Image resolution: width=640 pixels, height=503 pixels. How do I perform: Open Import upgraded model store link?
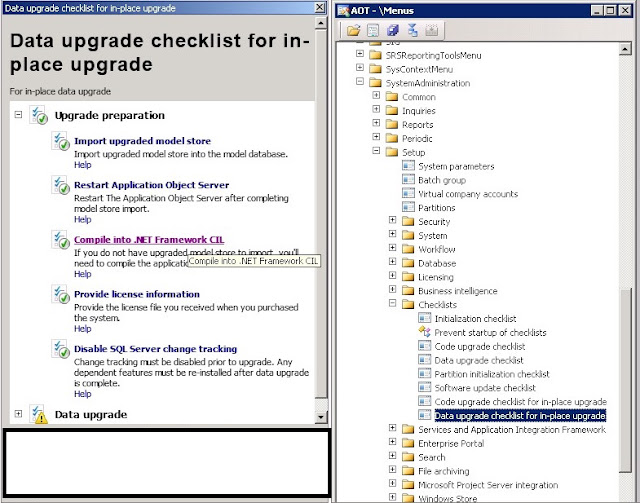click(x=142, y=141)
